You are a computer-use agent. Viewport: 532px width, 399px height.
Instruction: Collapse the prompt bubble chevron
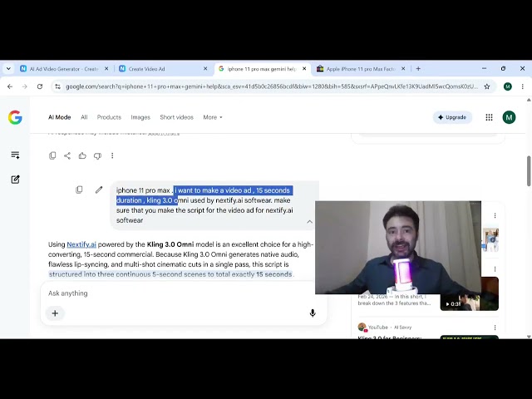[309, 222]
